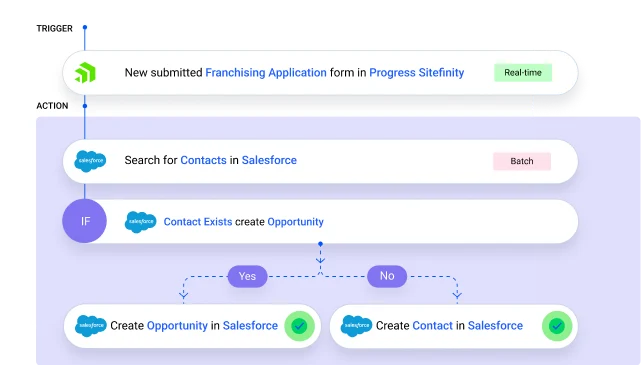The image size is (641, 365).
Task: Click arrow pointing to Create Contact step
Action: tap(457, 293)
